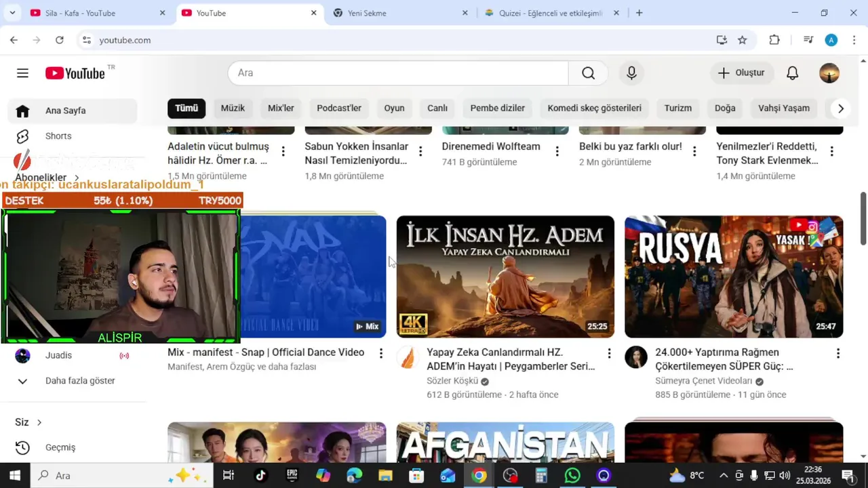
Task: Click the page vertical scrollbar thumb
Action: [863, 218]
